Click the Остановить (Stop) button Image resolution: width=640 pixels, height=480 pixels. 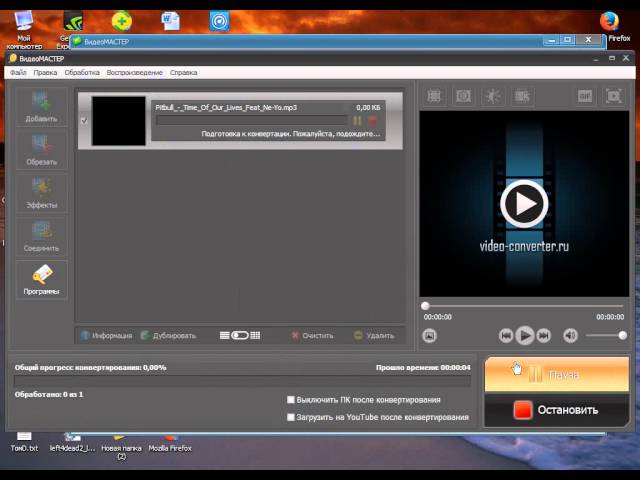coord(556,410)
